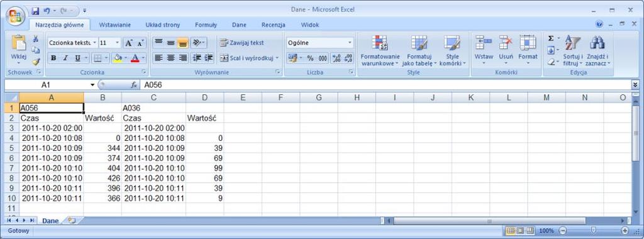The height and width of the screenshot is (239, 644).
Task: Decrease the cell indent
Action: pyautogui.click(x=197, y=58)
